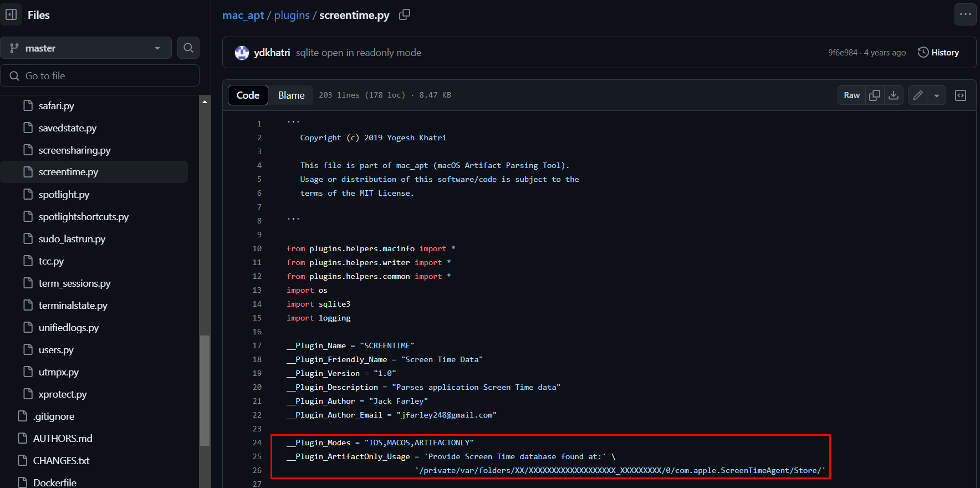Open the mac_apt repository breadcrumb link
Screen dimensions: 980x488
point(243,15)
